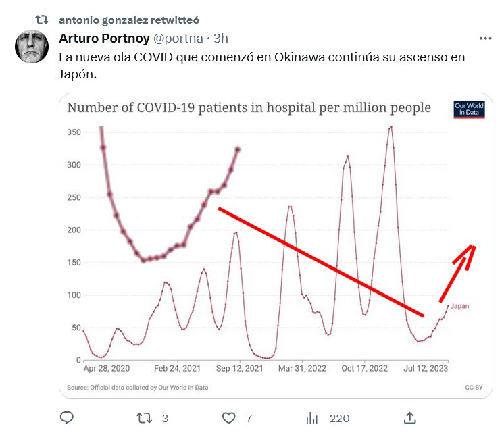
Task: Click the chart title text
Action: tap(249, 107)
